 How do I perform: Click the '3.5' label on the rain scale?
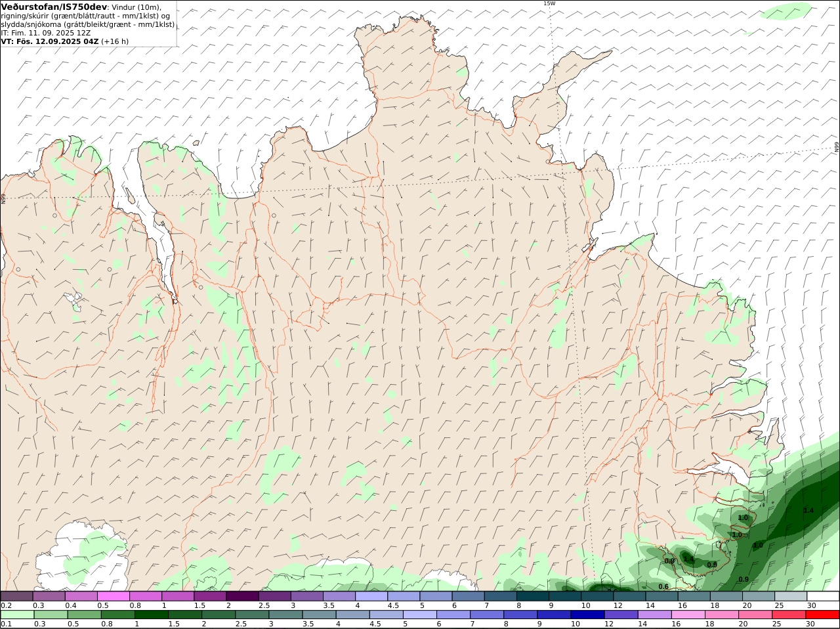tap(308, 624)
